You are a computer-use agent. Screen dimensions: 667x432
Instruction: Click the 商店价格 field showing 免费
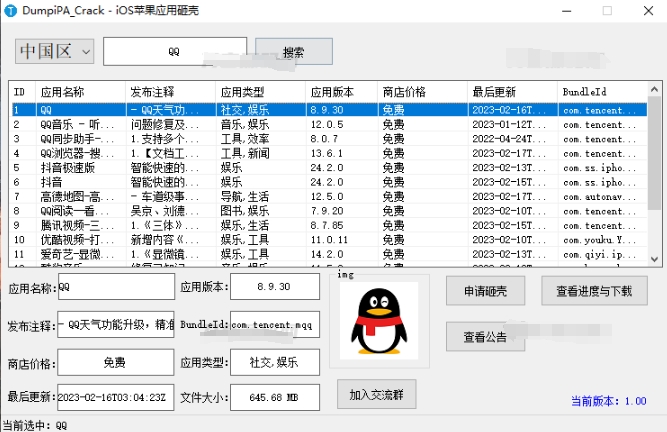point(116,362)
